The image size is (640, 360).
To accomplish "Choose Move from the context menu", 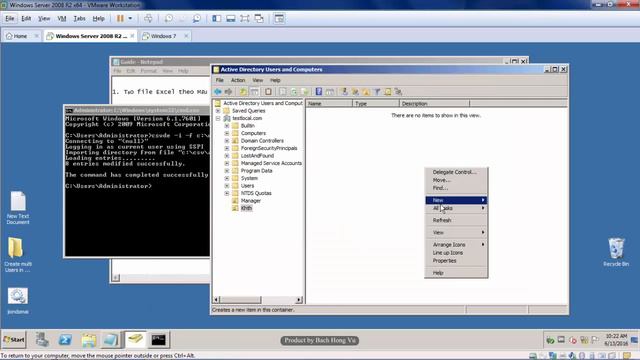I will [x=456, y=180].
